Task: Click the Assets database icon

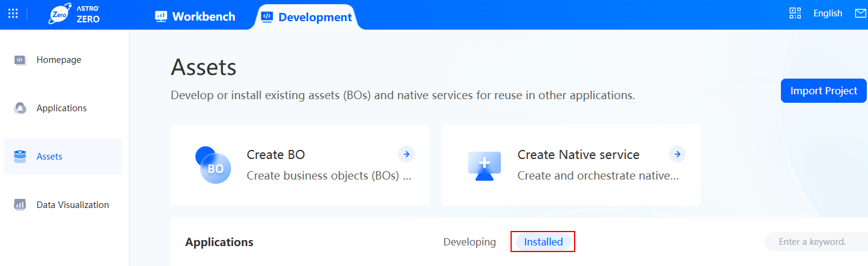Action: pos(20,157)
